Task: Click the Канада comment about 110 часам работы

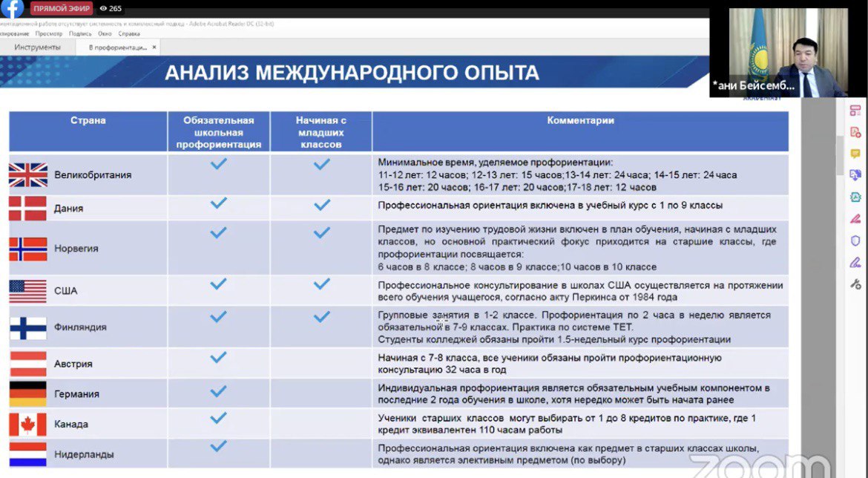Action: (567, 424)
